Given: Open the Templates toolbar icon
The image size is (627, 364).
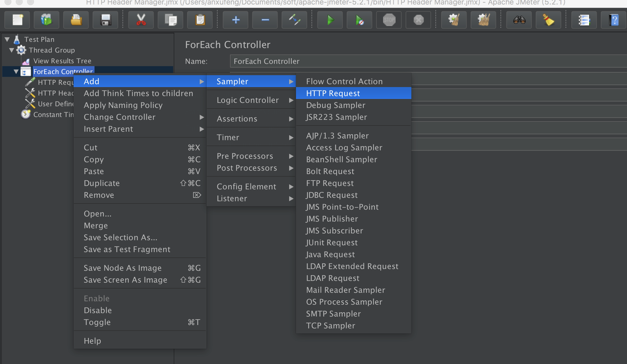Looking at the screenshot, I should tap(46, 20).
